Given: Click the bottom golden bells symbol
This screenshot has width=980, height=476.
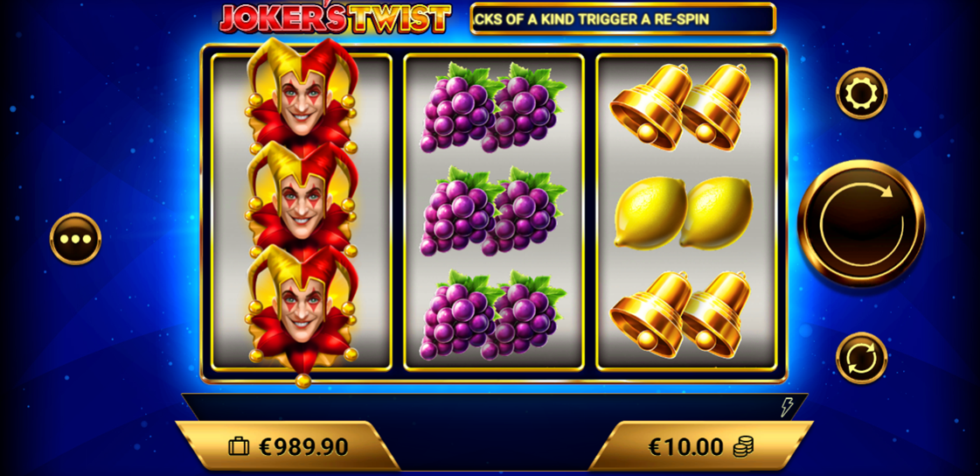Looking at the screenshot, I should (680, 315).
